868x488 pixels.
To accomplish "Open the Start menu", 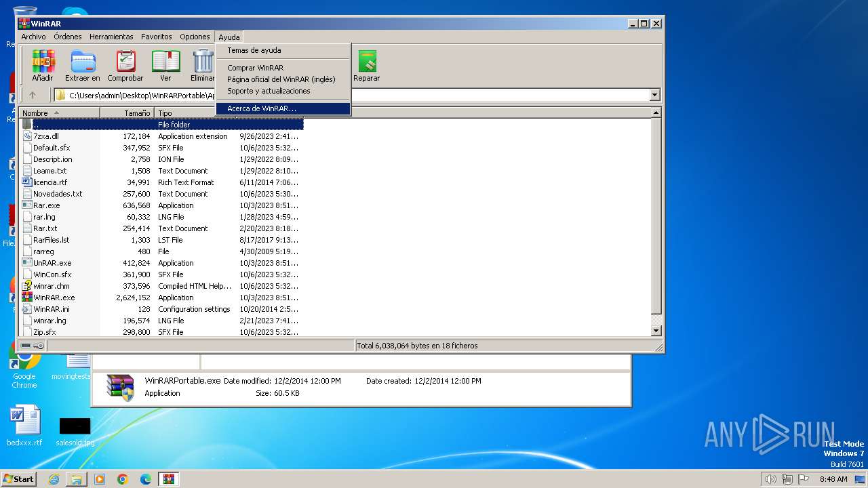I will click(x=18, y=479).
